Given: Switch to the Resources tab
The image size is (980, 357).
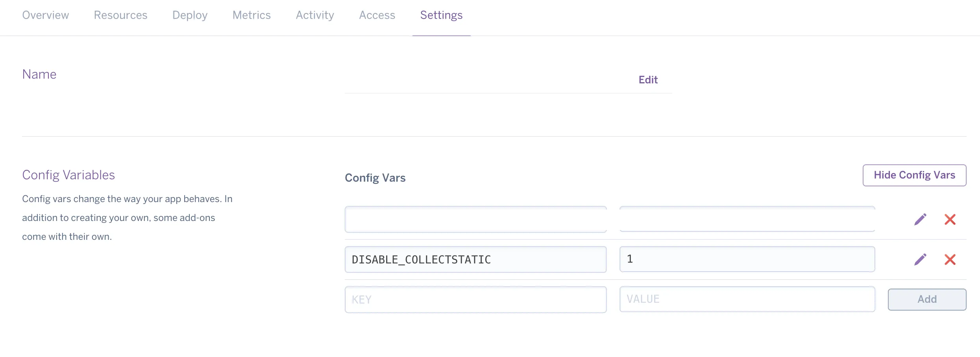Looking at the screenshot, I should [x=120, y=15].
